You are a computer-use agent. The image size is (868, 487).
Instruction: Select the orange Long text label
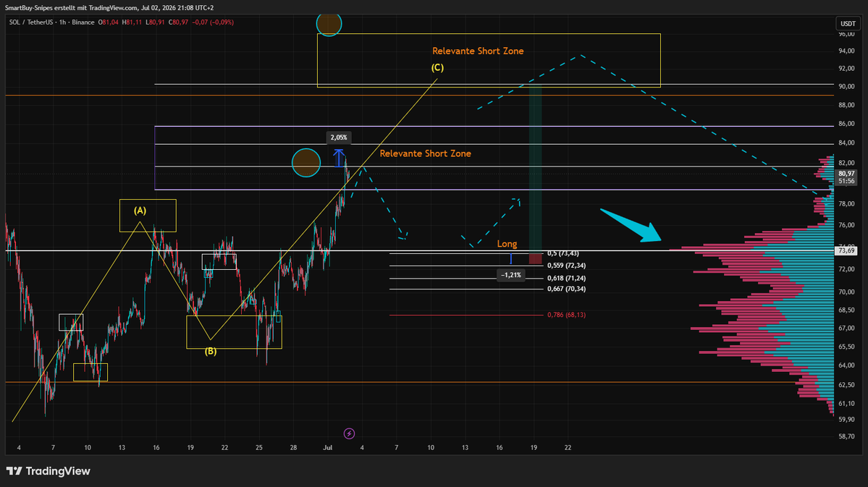[507, 243]
